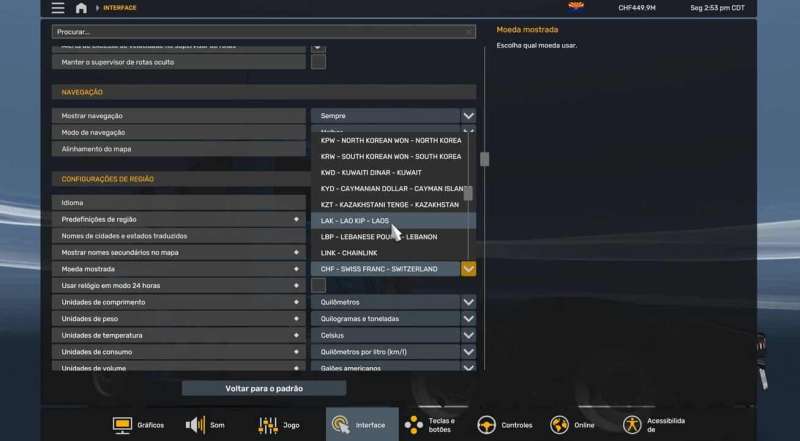The height and width of the screenshot is (441, 800).
Task: Open the Celsius temperature dropdown arrow
Action: tap(468, 335)
